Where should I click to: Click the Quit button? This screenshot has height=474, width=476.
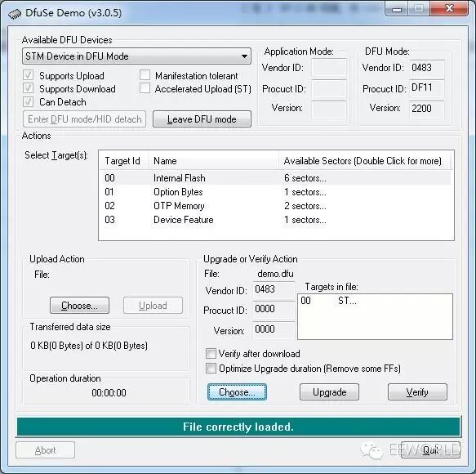pos(431,450)
